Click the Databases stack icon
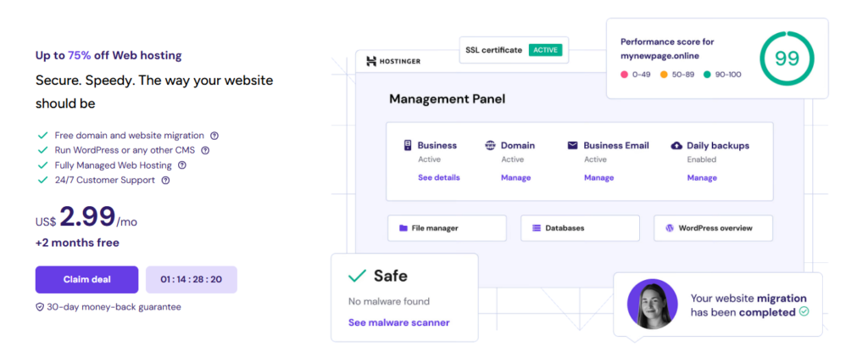This screenshot has height=352, width=868. pyautogui.click(x=537, y=228)
